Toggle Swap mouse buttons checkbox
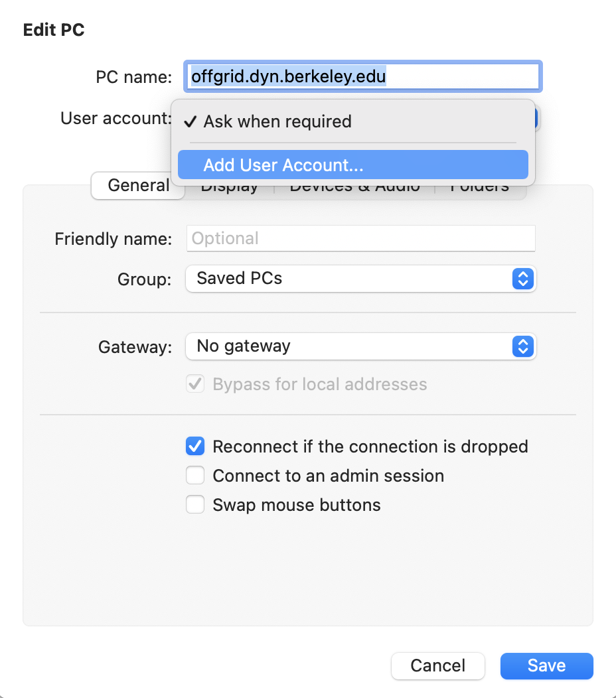 coord(195,505)
